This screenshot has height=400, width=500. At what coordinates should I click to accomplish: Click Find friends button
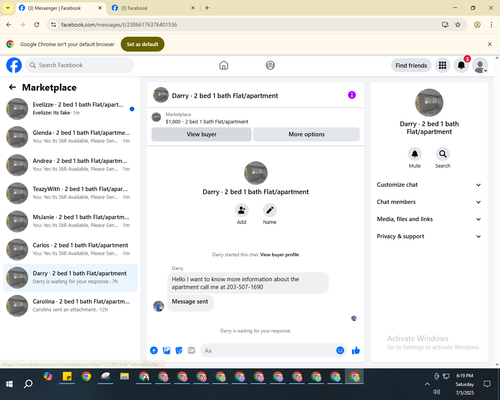click(411, 65)
